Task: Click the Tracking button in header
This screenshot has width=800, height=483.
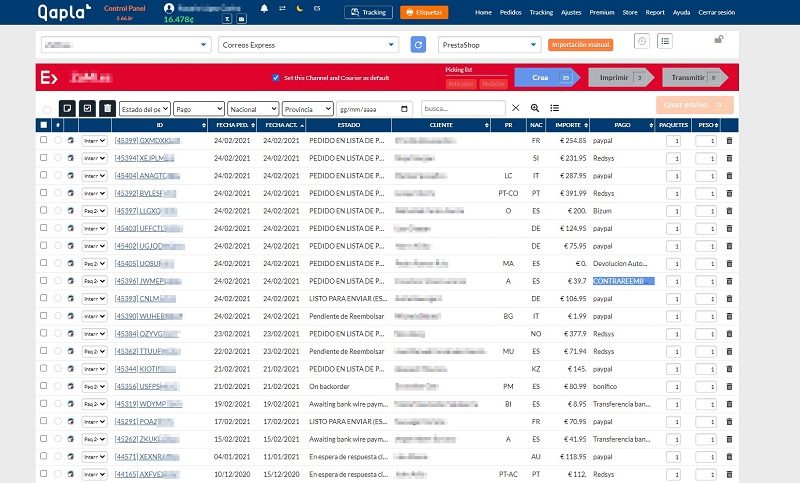Action: [x=368, y=12]
